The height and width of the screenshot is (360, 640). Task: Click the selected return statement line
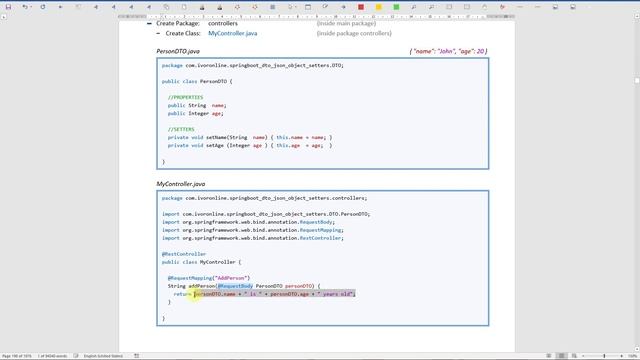[x=264, y=294]
